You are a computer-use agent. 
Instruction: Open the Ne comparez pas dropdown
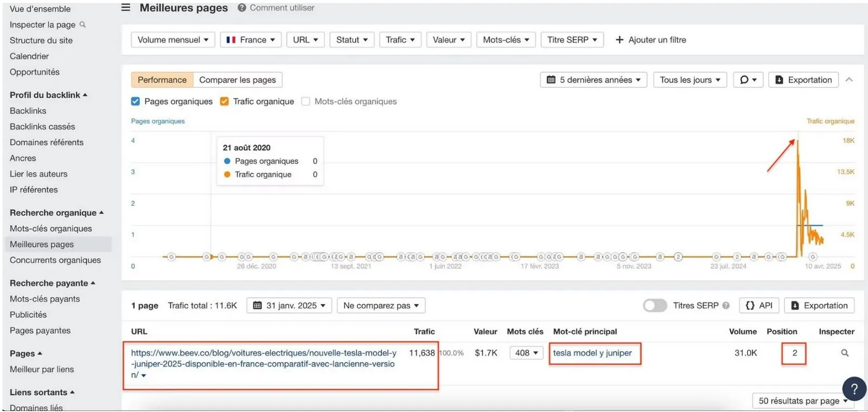coord(381,306)
